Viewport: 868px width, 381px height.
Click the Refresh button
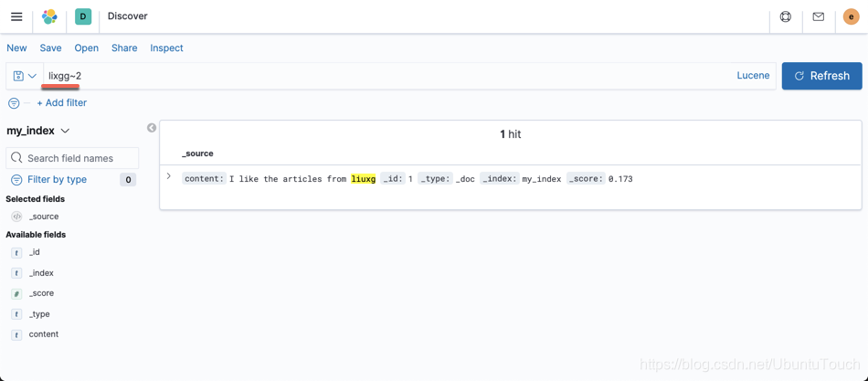[821, 76]
